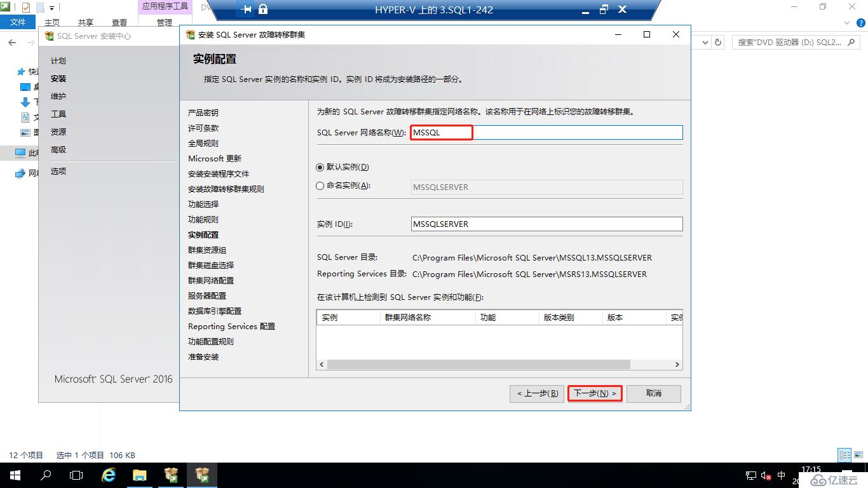Click the 实例 ID input field
868x488 pixels.
tap(547, 224)
